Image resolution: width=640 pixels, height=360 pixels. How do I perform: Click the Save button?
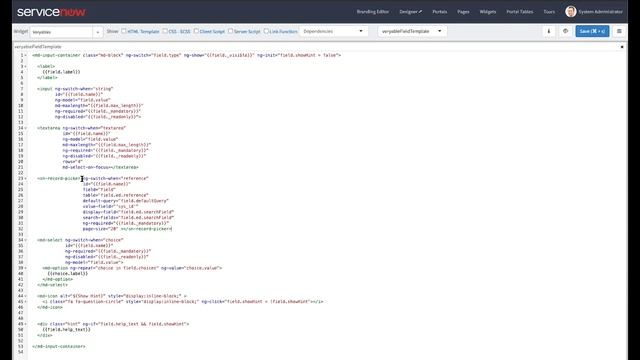click(x=592, y=31)
